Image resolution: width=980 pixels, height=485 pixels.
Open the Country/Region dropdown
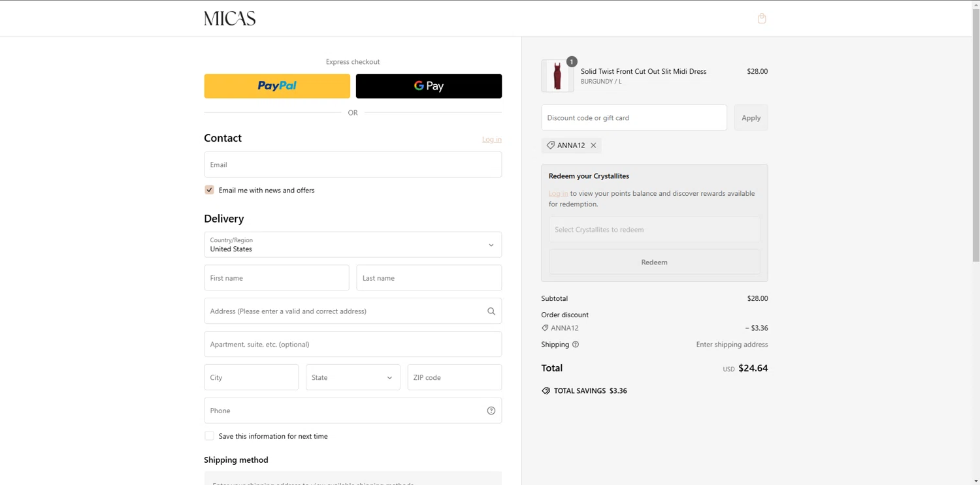353,245
